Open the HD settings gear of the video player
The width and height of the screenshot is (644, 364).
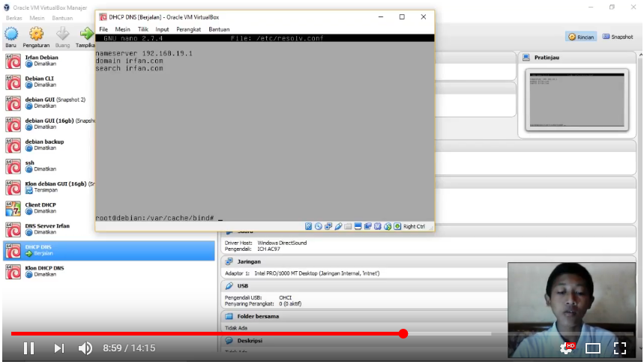567,348
